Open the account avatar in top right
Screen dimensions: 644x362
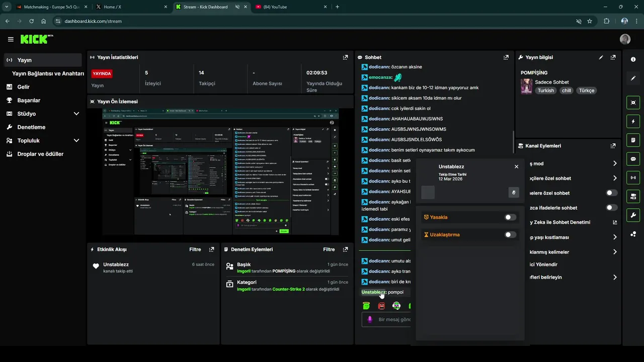625,39
